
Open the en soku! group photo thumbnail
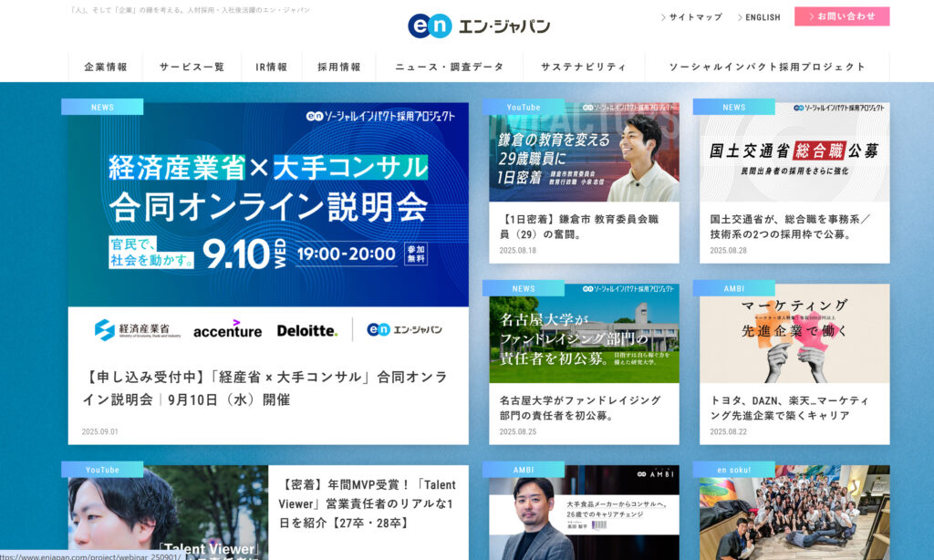pyautogui.click(x=794, y=513)
